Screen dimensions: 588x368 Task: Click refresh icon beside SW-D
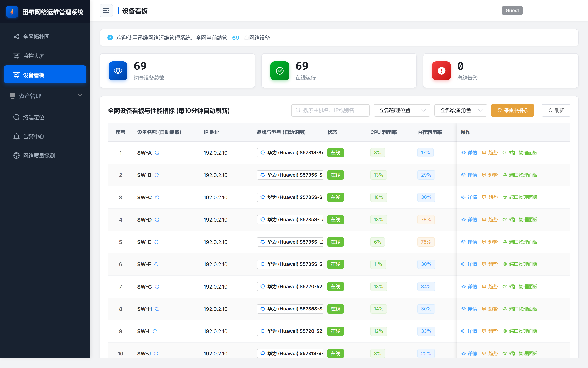(x=157, y=220)
